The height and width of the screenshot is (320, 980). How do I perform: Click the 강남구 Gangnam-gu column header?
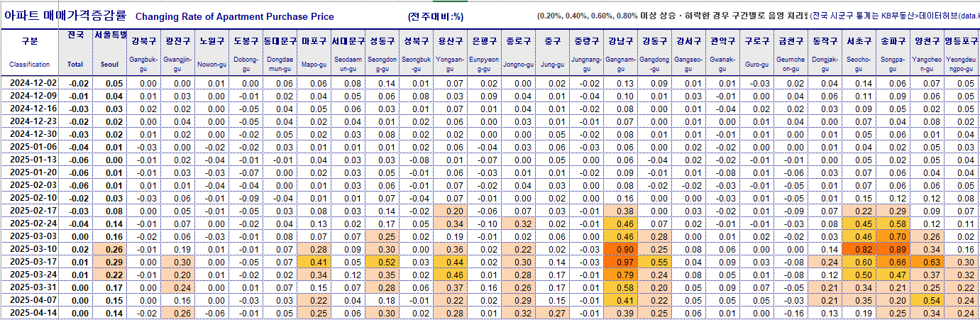coord(620,52)
